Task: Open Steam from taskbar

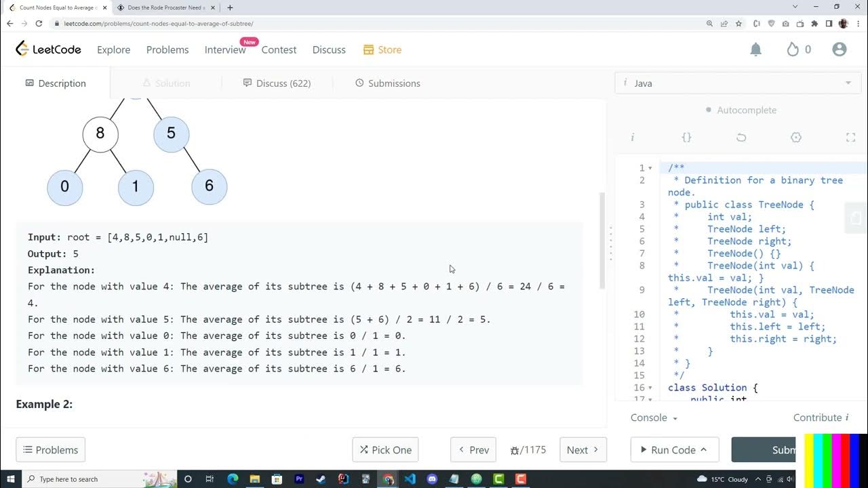Action: (321, 479)
